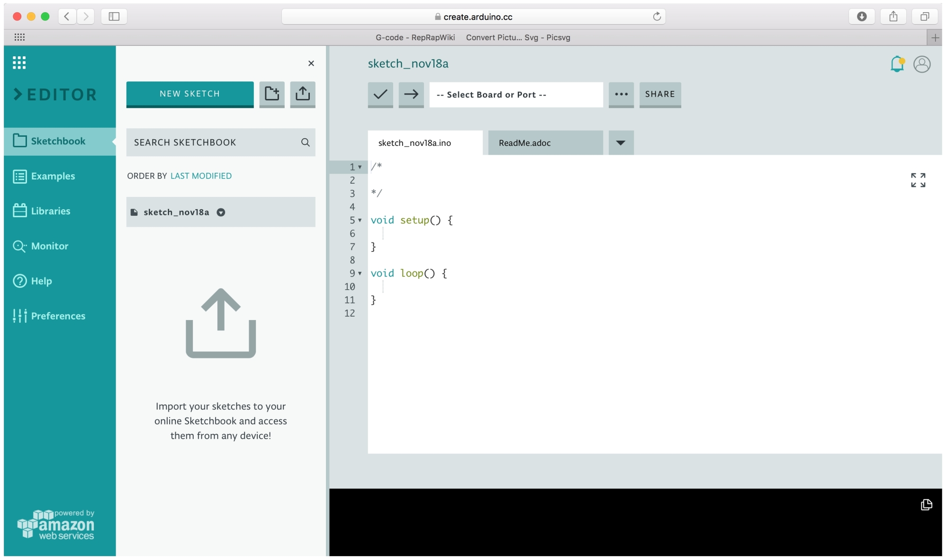
Task: Open the Arduino apps grid menu
Action: pos(19,62)
